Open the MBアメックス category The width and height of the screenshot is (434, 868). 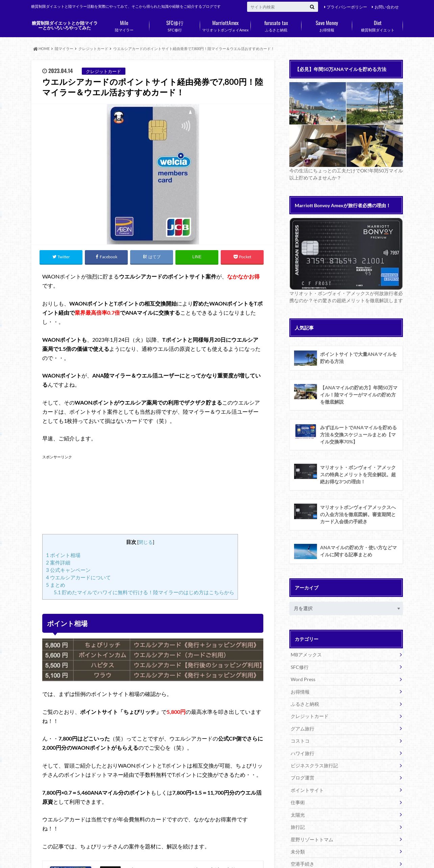pos(346,655)
